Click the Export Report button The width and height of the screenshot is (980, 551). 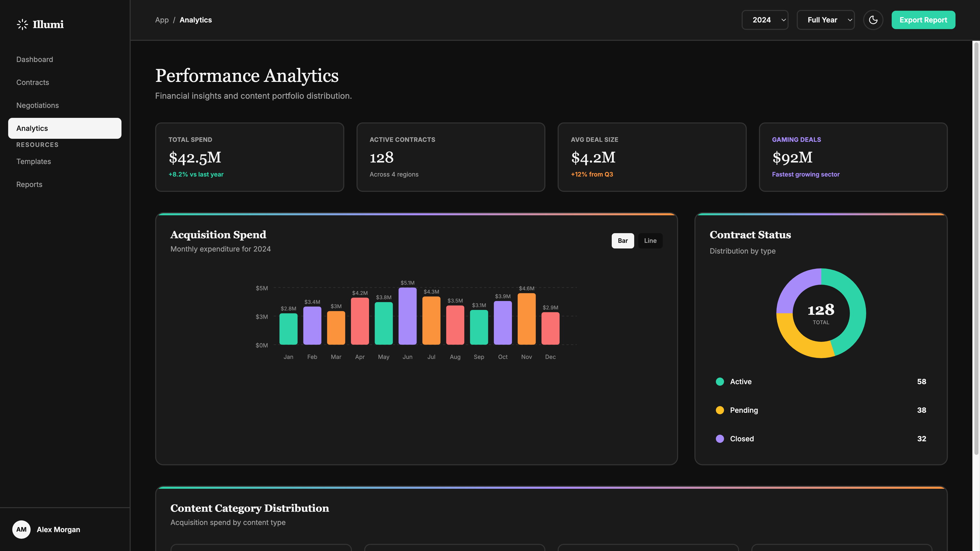pyautogui.click(x=923, y=20)
